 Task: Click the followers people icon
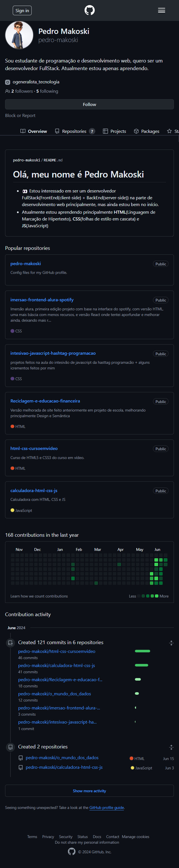click(7, 91)
